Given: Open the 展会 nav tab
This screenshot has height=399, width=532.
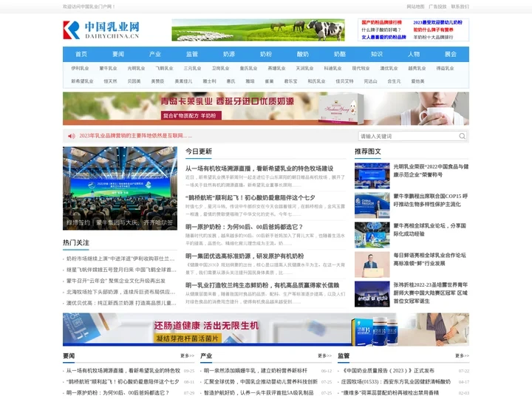Looking at the screenshot, I should click(x=451, y=54).
